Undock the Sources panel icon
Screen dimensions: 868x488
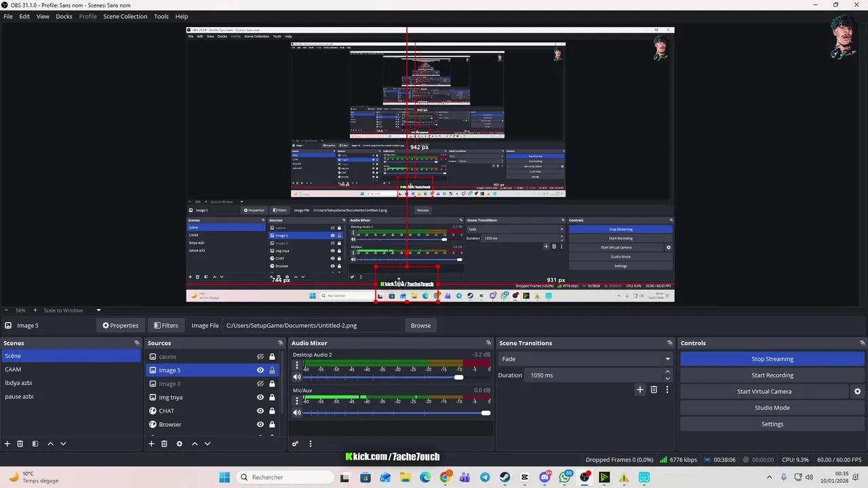click(x=281, y=343)
